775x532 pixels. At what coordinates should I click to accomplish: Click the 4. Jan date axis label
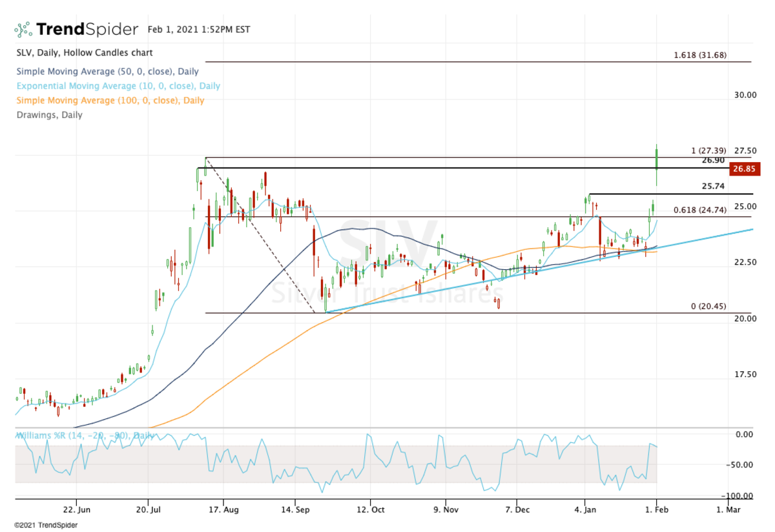(585, 509)
